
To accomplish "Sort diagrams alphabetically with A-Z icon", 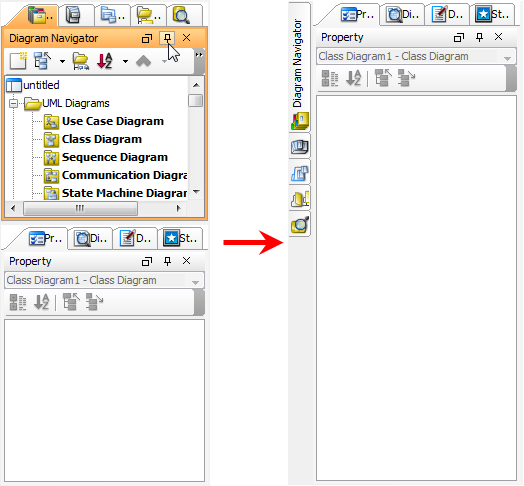I will pyautogui.click(x=105, y=61).
